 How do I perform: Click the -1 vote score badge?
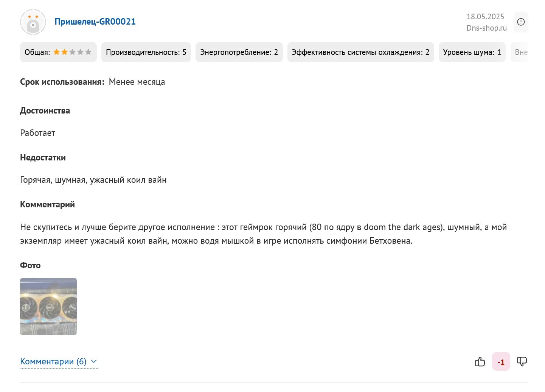(x=501, y=362)
